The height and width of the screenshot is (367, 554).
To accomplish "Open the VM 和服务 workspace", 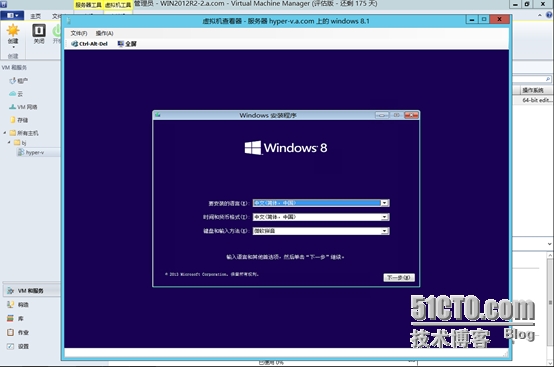I will coord(31,291).
